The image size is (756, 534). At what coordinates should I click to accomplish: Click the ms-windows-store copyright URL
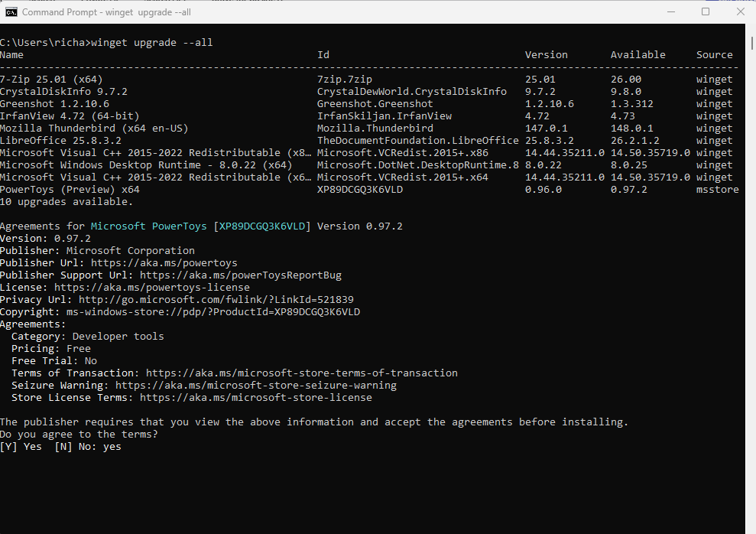click(x=213, y=312)
